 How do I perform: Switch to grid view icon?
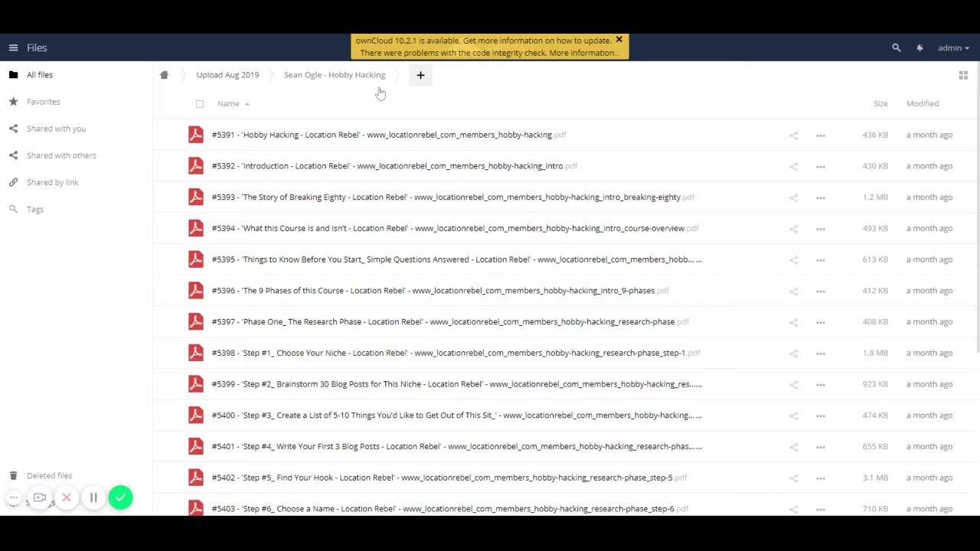click(963, 75)
